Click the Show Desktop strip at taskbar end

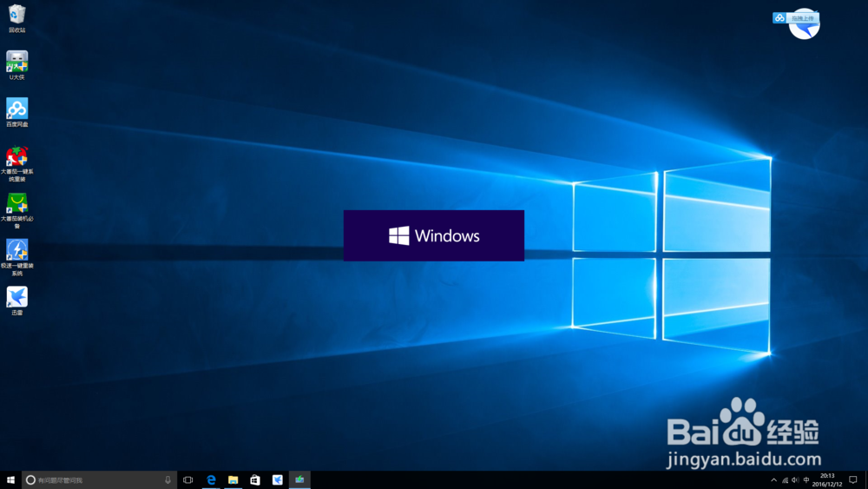865,480
